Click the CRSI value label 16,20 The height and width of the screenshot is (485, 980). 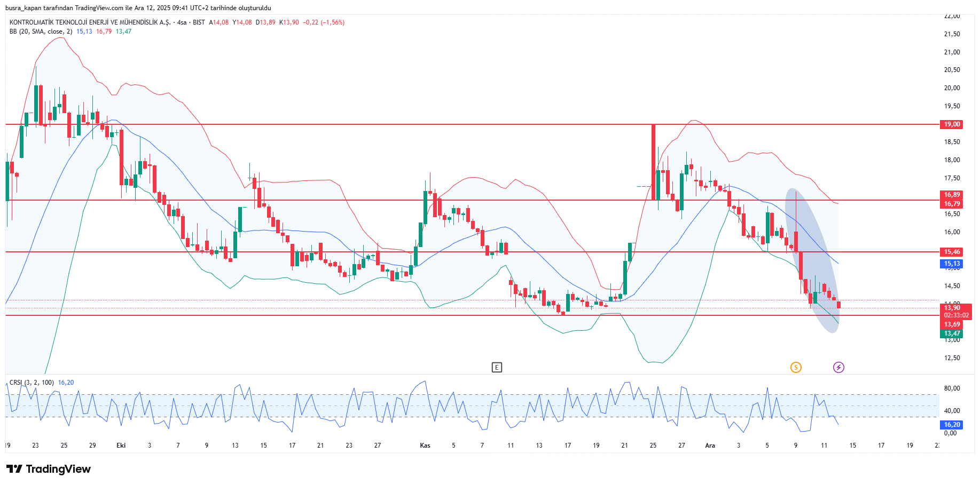point(952,425)
